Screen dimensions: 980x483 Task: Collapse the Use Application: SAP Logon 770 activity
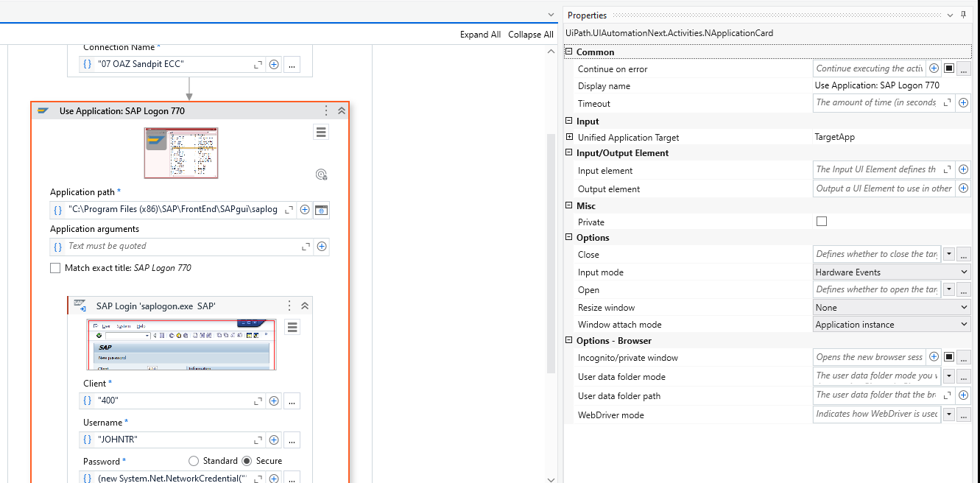[342, 110]
